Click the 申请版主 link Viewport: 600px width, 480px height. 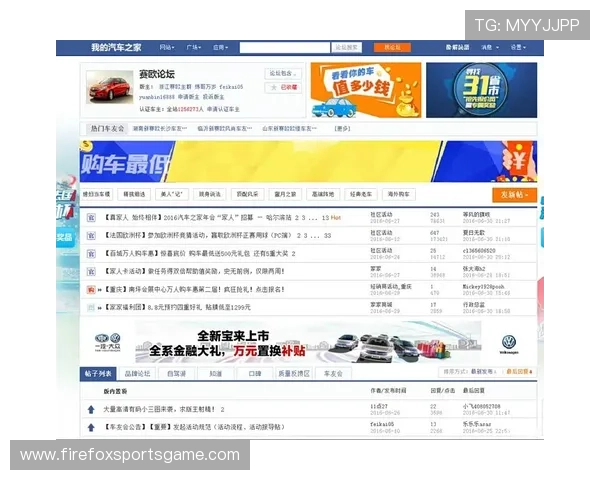[188, 97]
